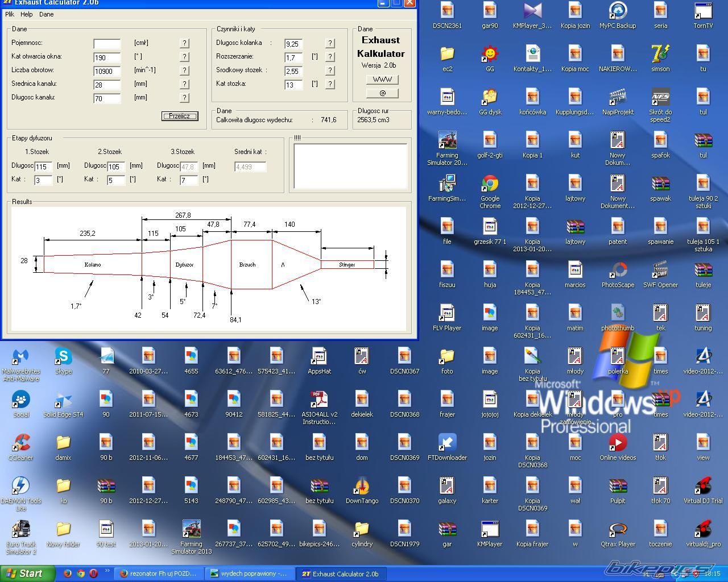Click the Liczba obrotow field
Screen dimensions: 728x582
point(107,71)
